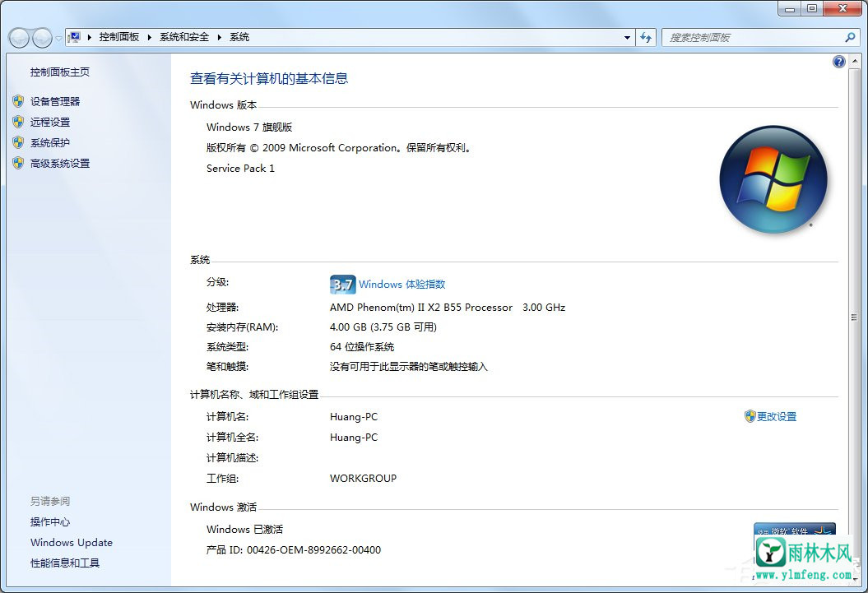Click shield icon next to 设备管理器
The height and width of the screenshot is (593, 868).
click(x=18, y=101)
